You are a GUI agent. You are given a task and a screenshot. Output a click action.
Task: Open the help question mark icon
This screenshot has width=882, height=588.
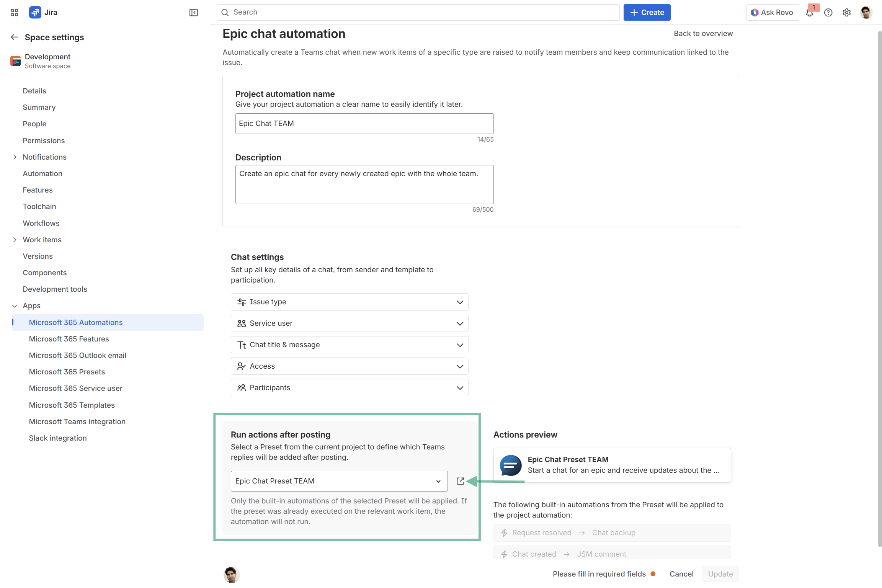point(828,13)
